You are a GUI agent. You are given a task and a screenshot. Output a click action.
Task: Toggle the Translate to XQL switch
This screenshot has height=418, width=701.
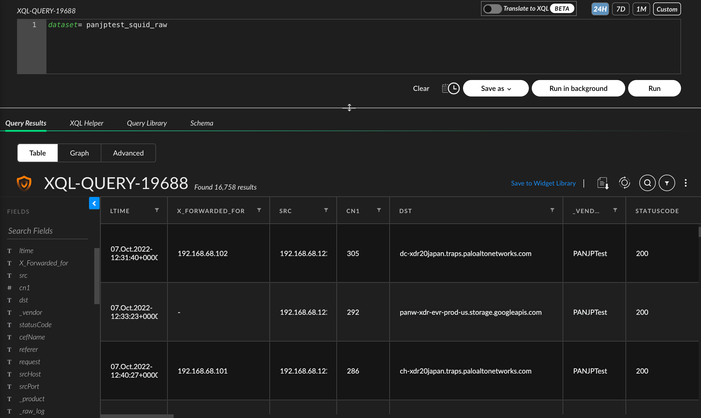[x=492, y=9]
